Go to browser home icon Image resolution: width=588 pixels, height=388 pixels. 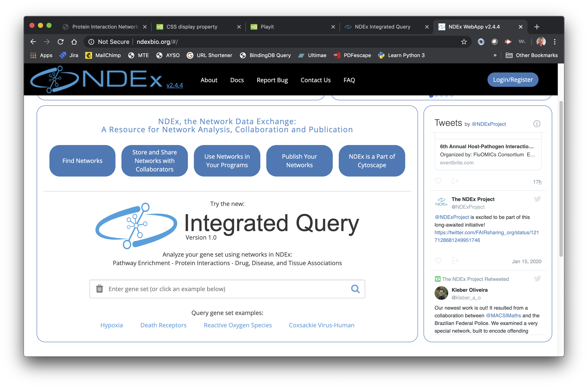pyautogui.click(x=74, y=42)
